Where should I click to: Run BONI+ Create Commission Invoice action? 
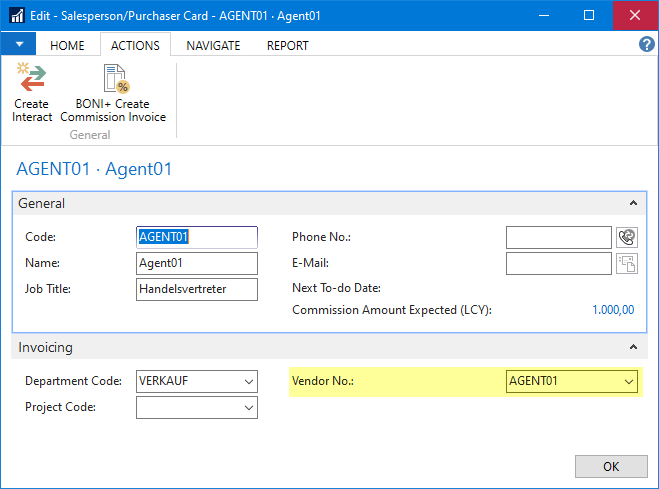(113, 93)
